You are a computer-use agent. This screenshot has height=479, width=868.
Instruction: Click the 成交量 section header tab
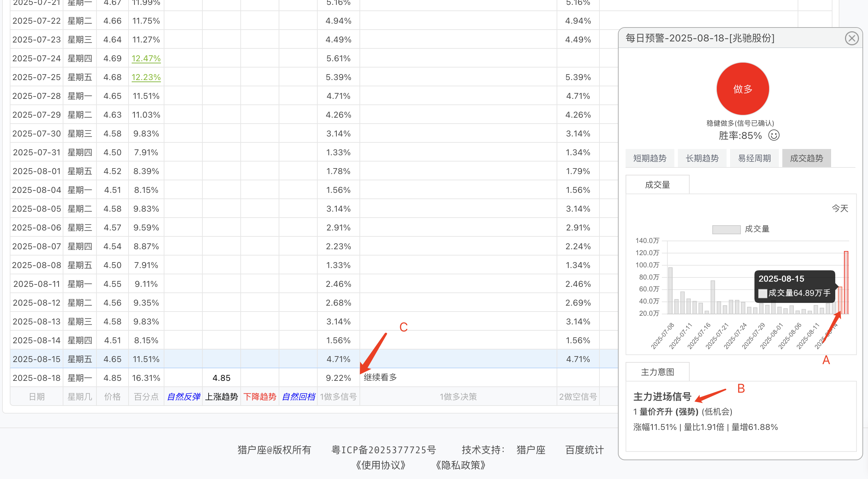pyautogui.click(x=657, y=185)
